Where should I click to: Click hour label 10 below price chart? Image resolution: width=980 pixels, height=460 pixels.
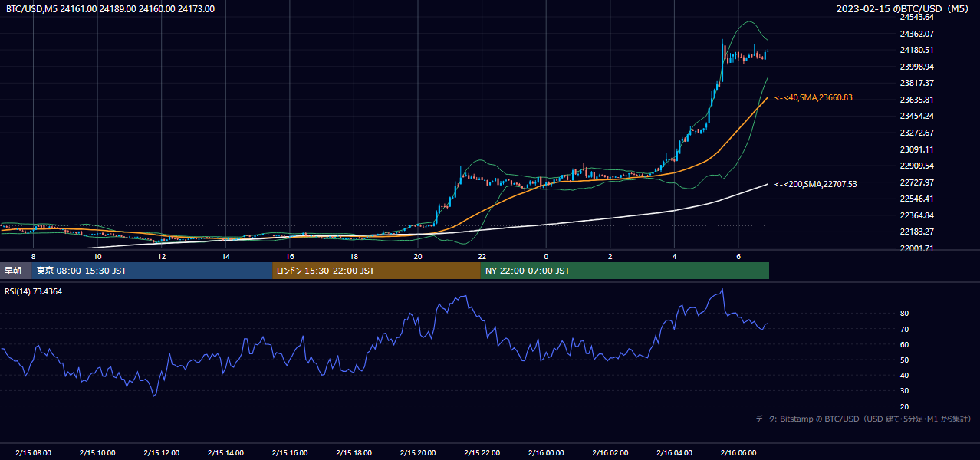pos(97,256)
